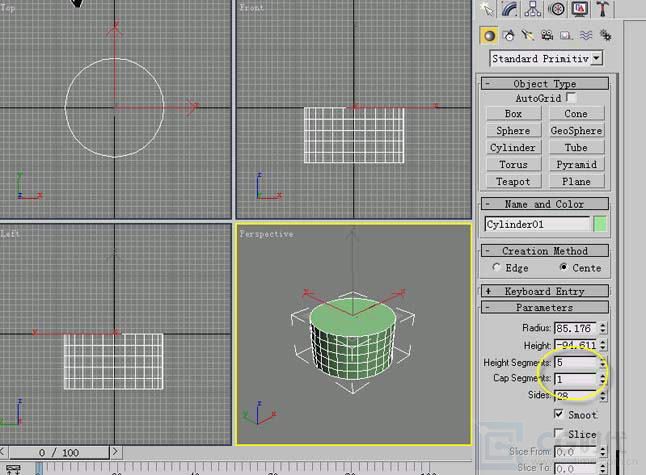This screenshot has height=475, width=646.
Task: Select the Cameras category icon
Action: (x=547, y=36)
